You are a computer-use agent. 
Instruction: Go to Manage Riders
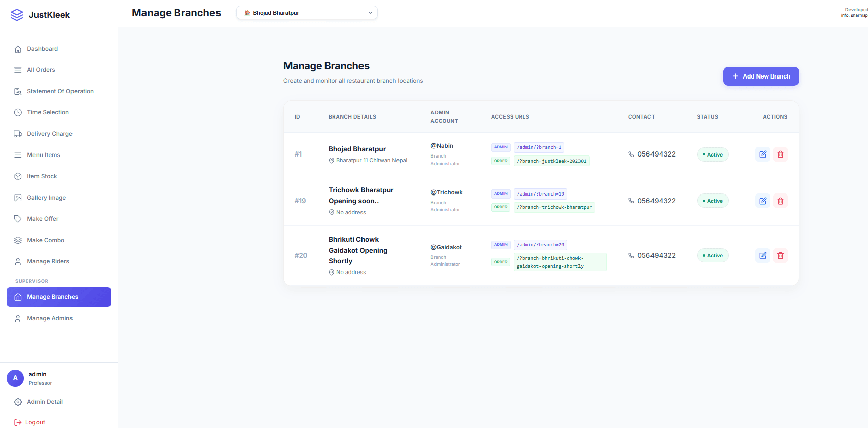point(59,261)
